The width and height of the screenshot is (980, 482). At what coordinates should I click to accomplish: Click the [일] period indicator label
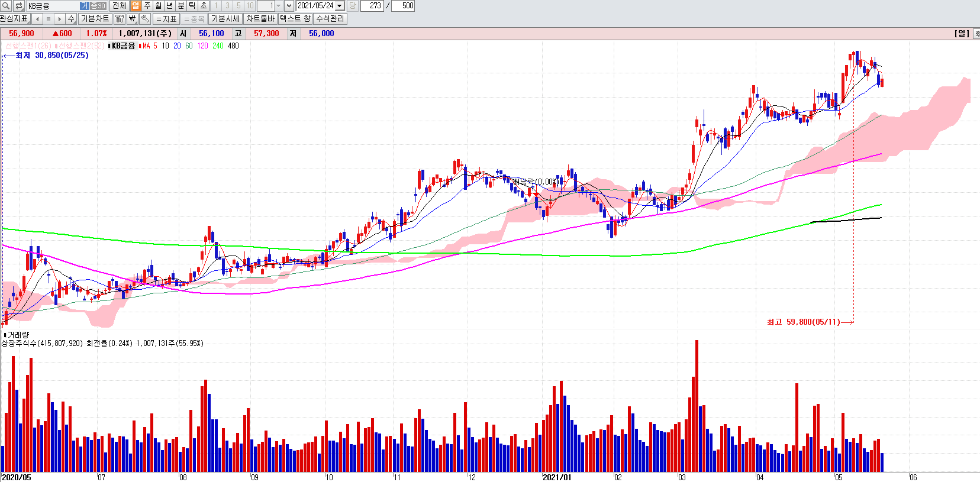pos(962,34)
